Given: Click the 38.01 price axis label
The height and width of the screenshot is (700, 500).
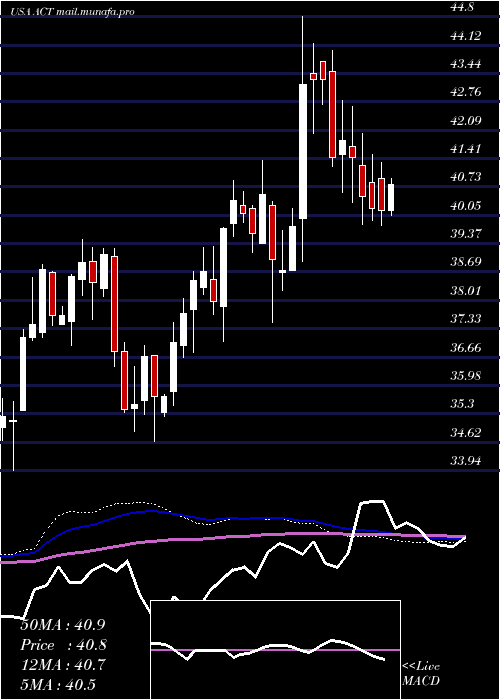Looking at the screenshot, I should [466, 291].
